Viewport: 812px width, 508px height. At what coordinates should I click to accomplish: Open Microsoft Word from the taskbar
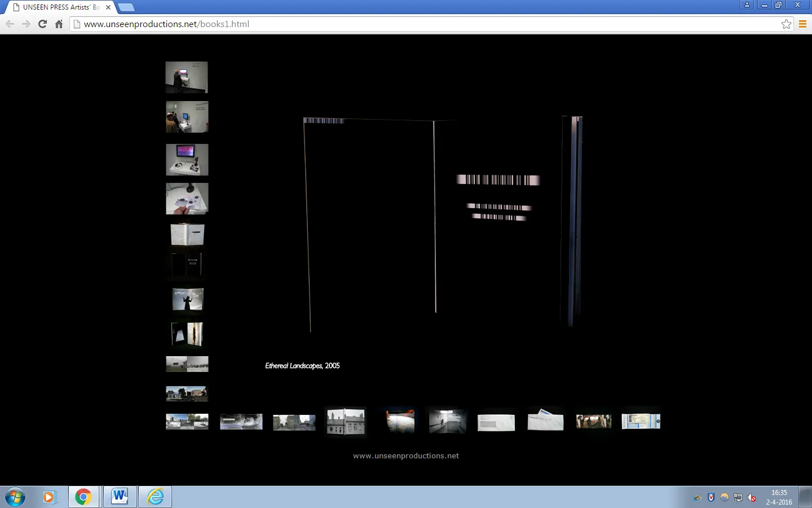point(120,497)
